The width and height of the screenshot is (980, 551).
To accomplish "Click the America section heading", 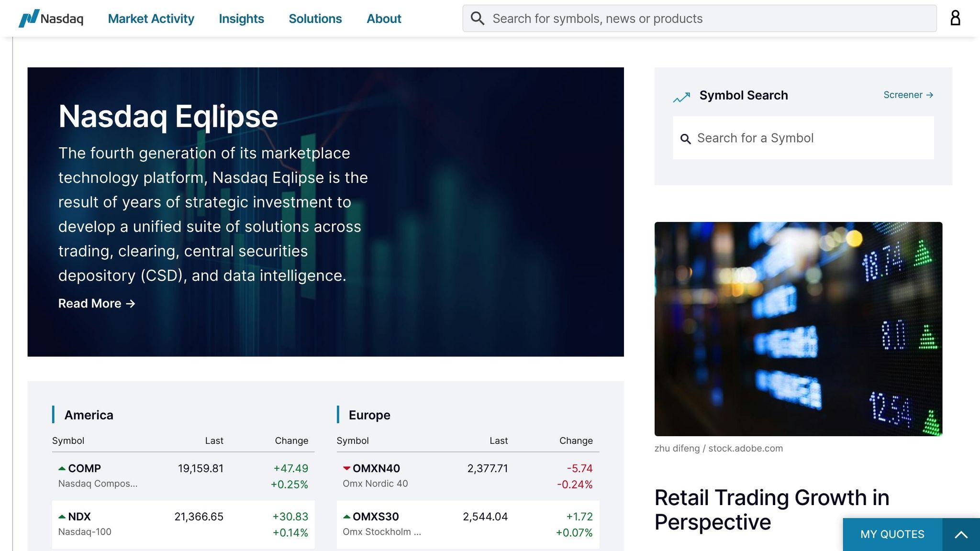I will 89,415.
